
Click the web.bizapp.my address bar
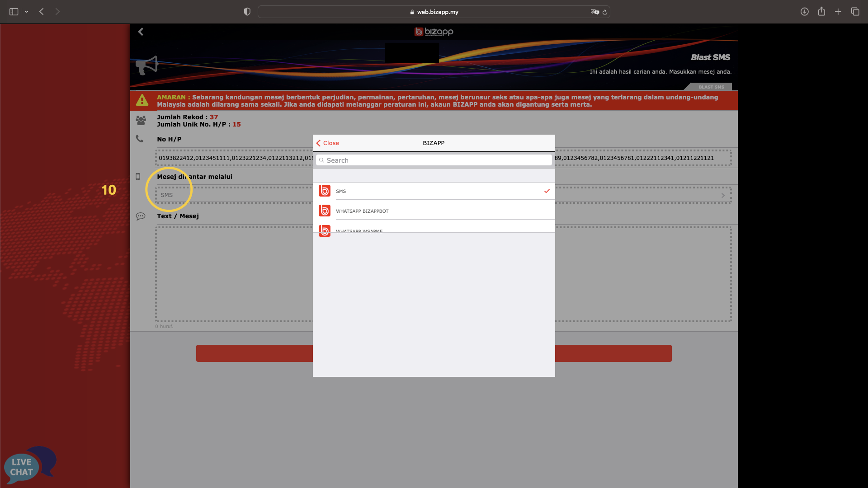(x=434, y=12)
